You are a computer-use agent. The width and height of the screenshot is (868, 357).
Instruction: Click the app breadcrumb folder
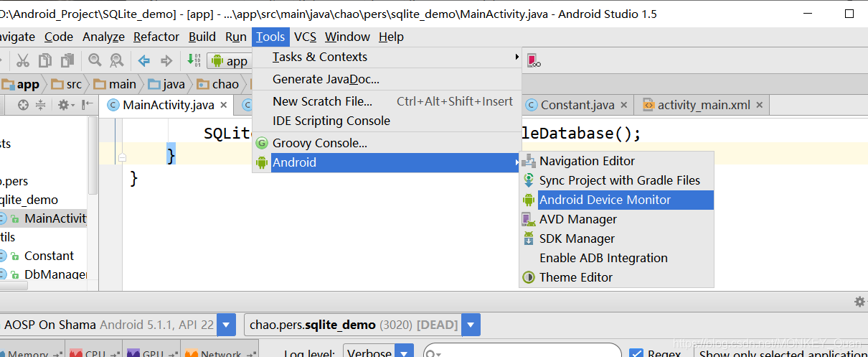coord(21,84)
